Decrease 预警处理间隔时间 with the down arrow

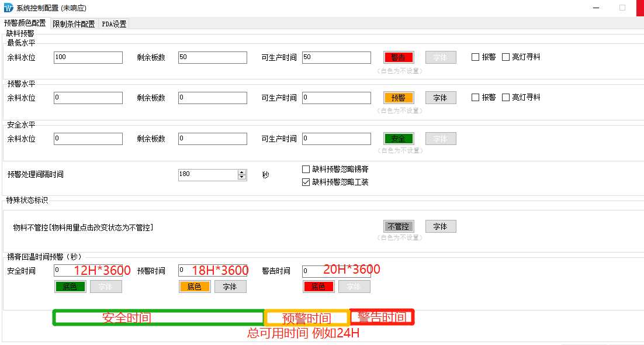[242, 177]
